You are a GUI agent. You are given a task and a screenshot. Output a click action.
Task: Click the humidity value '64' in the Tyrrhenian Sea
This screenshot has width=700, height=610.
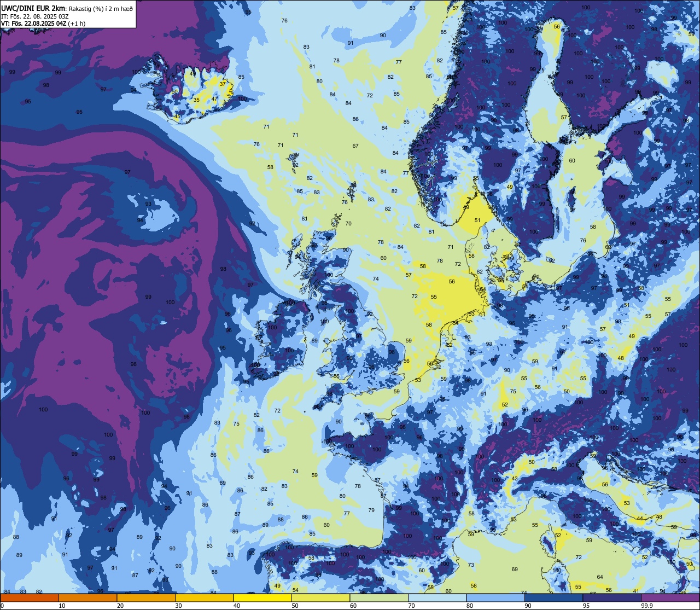point(600,577)
